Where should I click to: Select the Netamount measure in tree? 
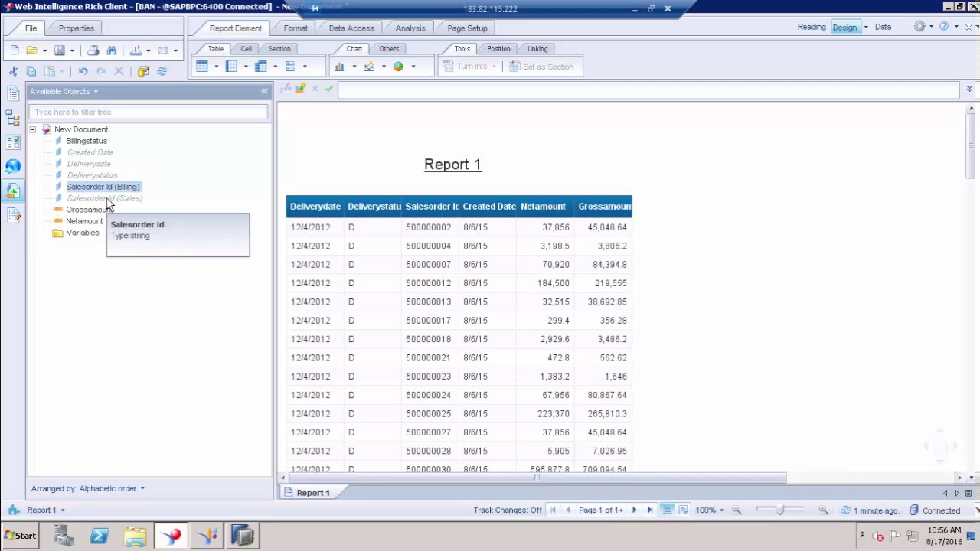pos(84,221)
